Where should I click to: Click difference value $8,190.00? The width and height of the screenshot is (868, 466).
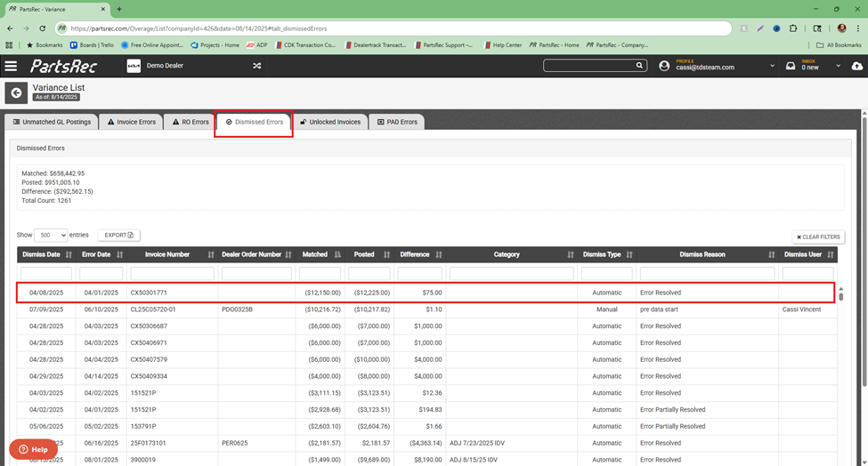tap(428, 460)
